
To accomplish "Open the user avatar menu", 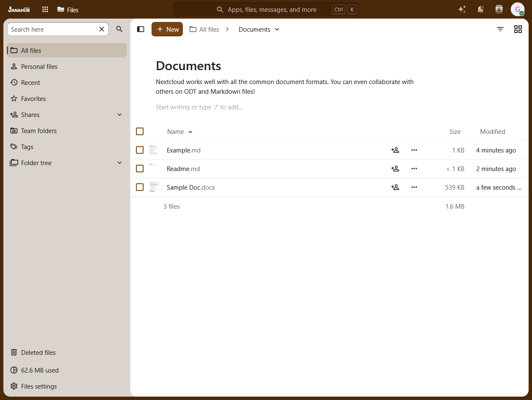I will (x=518, y=9).
